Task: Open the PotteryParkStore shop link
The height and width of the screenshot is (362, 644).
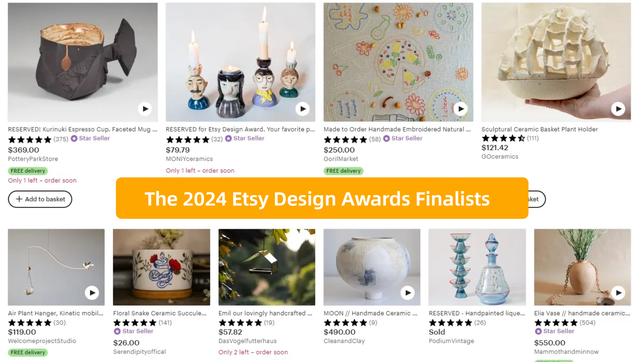Action: tap(33, 159)
